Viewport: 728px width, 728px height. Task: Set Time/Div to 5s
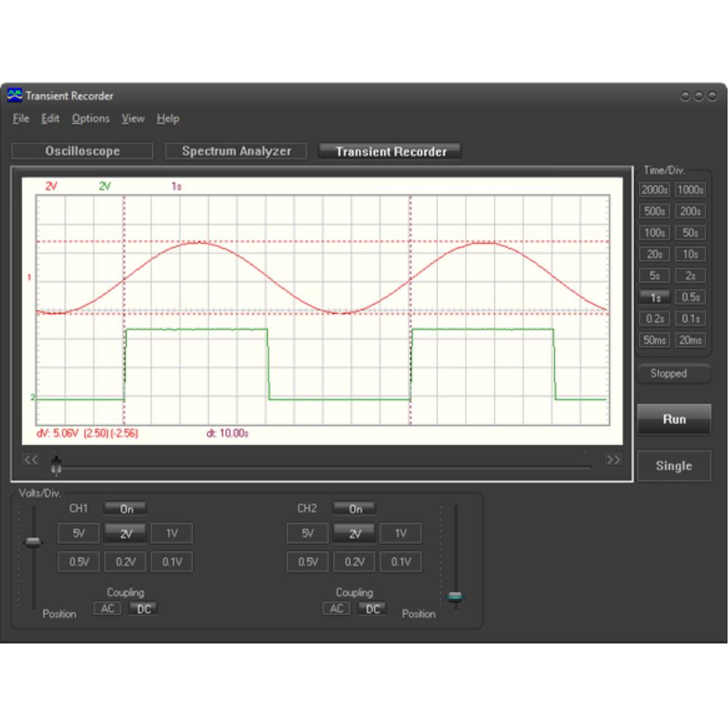pos(654,276)
